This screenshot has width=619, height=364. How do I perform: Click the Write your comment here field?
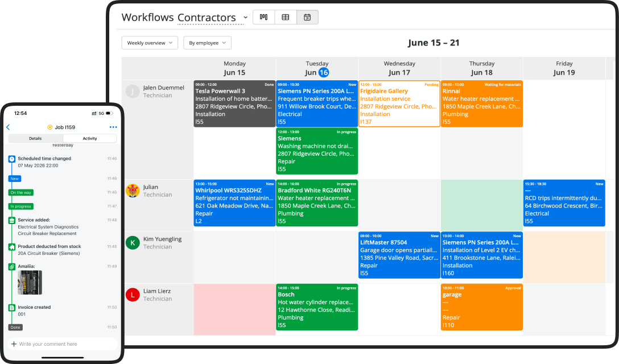63,344
